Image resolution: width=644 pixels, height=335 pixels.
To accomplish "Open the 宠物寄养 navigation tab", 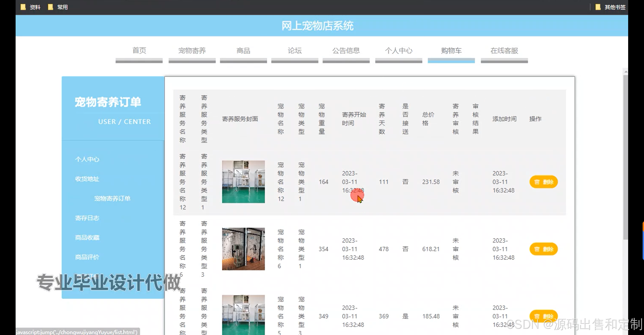I will click(192, 51).
